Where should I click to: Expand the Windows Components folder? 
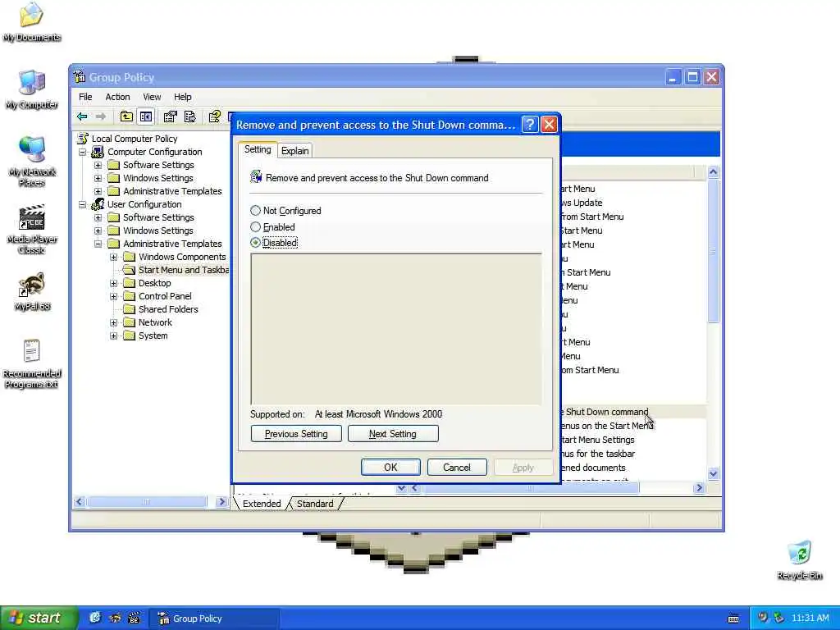click(x=113, y=257)
